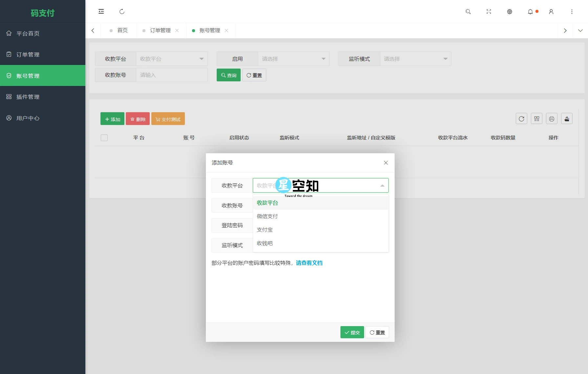Select 支付宝 from the platform list
The width and height of the screenshot is (588, 374).
[265, 230]
